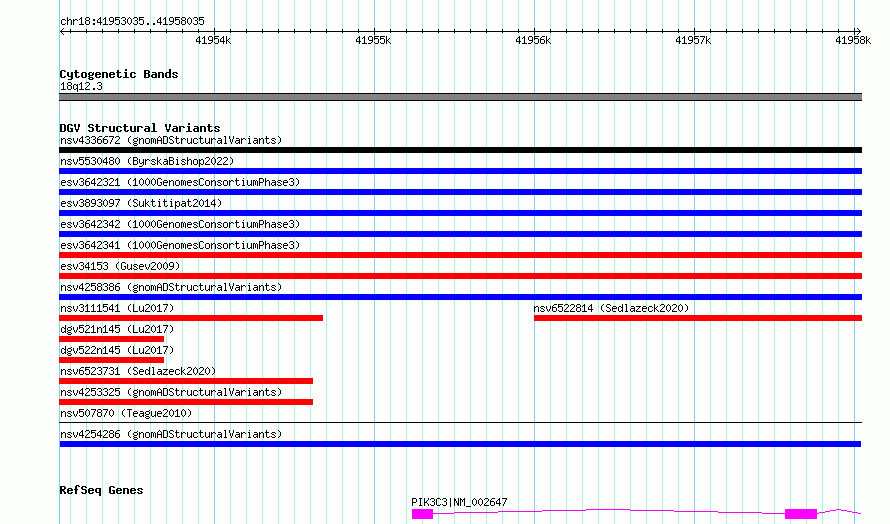This screenshot has width=890, height=524.
Task: Click the blue bar of nsv4258386
Action: pos(460,297)
